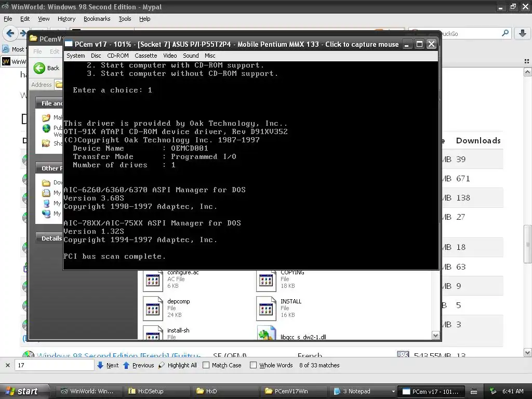Click My Network Places icon in sidebar

pos(46,214)
